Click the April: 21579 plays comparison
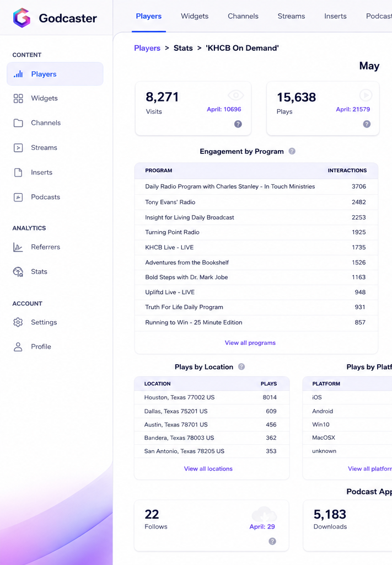 (x=353, y=109)
